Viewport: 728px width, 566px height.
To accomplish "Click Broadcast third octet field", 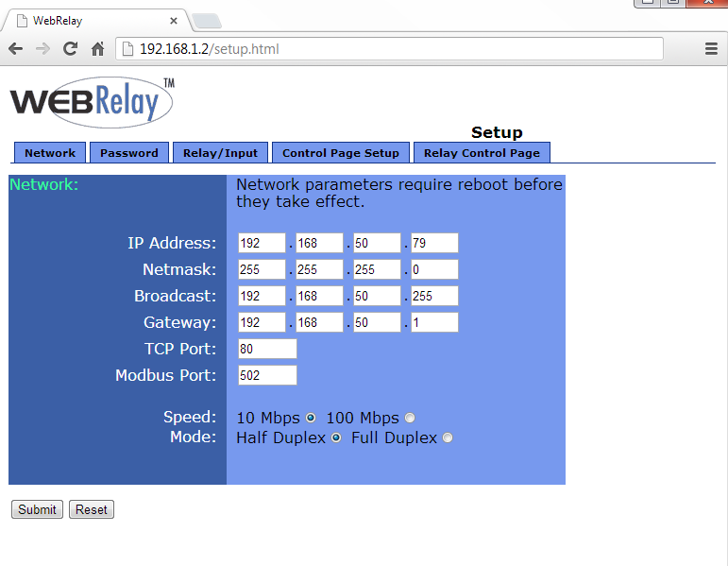I will pyautogui.click(x=377, y=296).
